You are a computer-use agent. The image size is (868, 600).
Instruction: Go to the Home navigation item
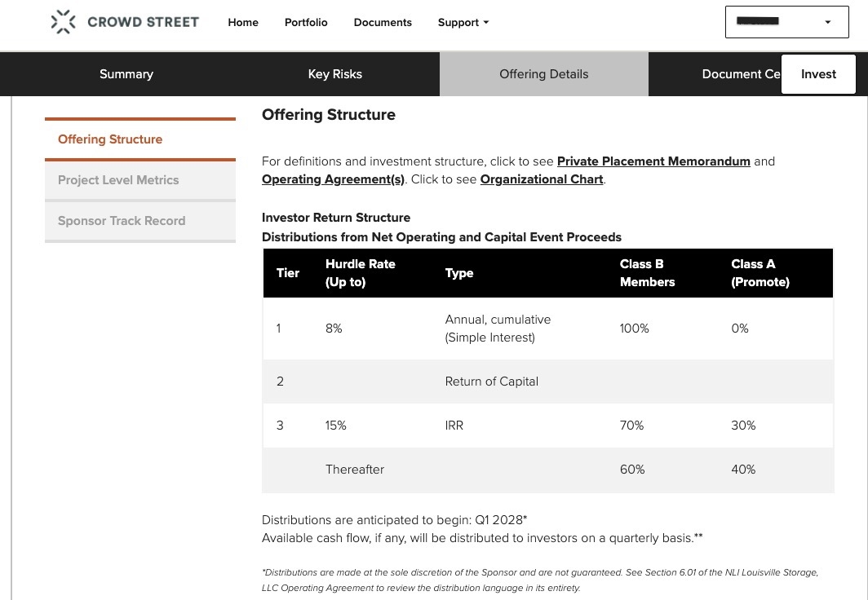(x=243, y=23)
